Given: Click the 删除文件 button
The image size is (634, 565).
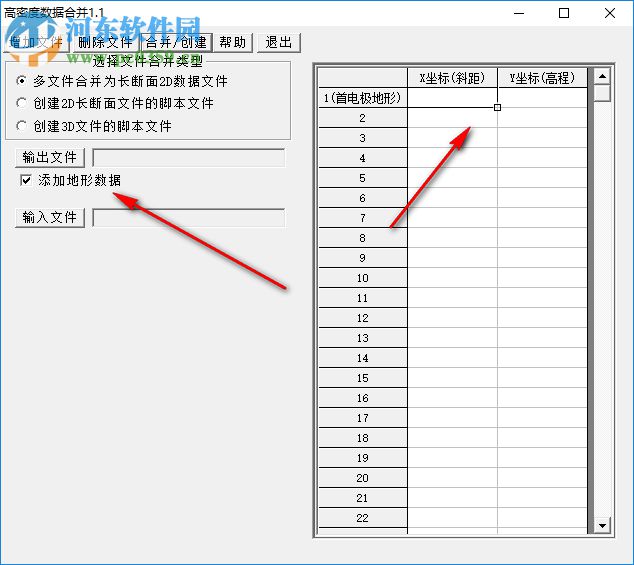Looking at the screenshot, I should click(106, 42).
